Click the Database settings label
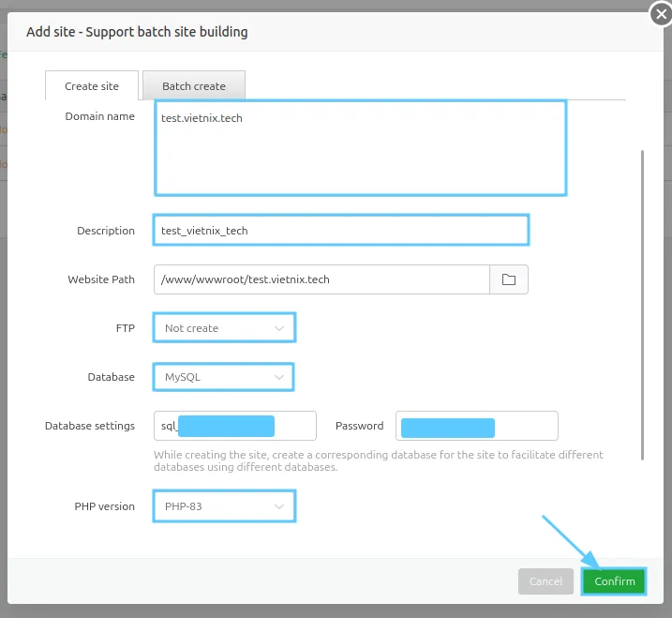The width and height of the screenshot is (672, 618). tap(90, 426)
